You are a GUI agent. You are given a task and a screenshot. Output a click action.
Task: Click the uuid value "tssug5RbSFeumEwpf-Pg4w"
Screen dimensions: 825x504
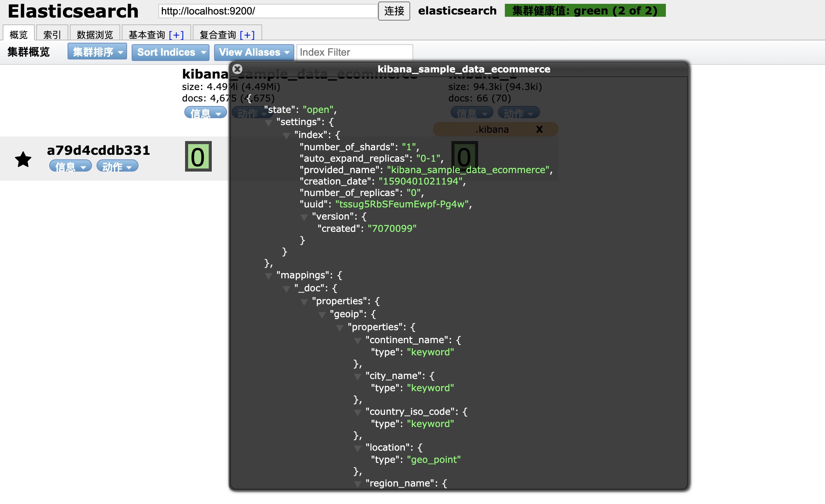[x=402, y=204]
